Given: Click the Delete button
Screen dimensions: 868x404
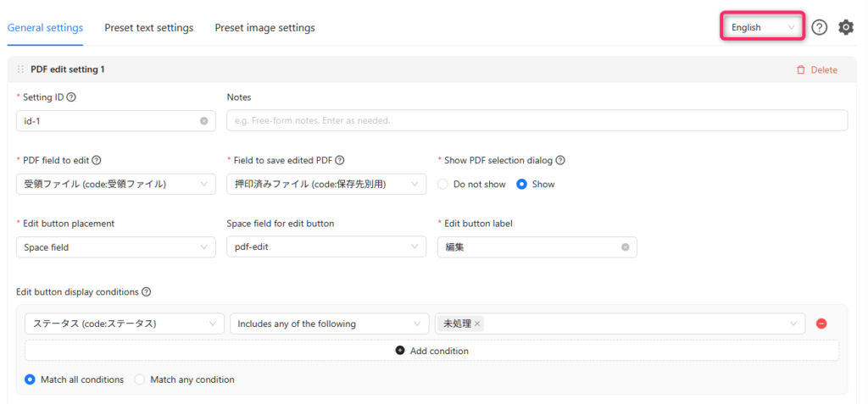Looking at the screenshot, I should click(817, 69).
